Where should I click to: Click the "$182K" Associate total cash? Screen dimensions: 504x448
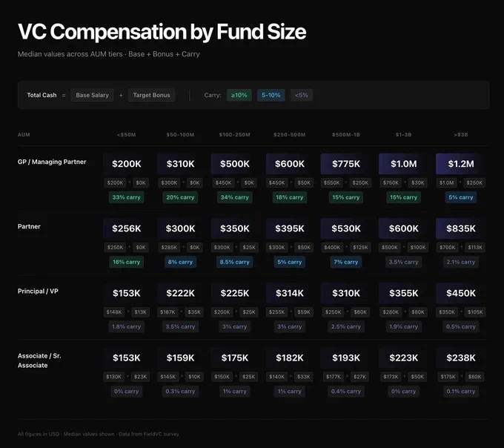[x=290, y=358]
